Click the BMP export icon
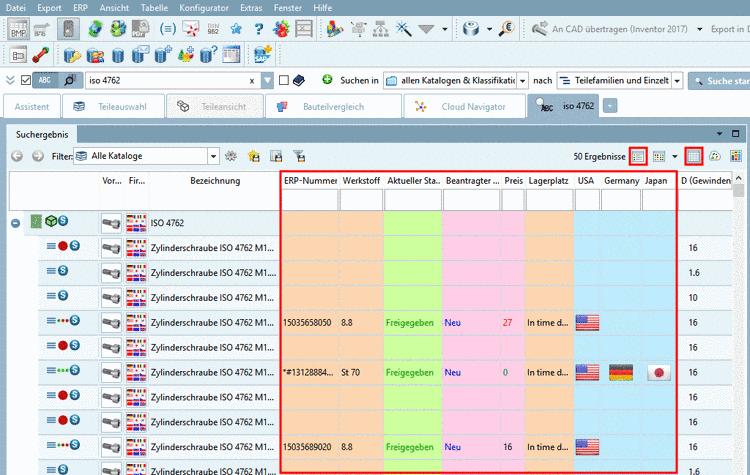The height and width of the screenshot is (475, 750). point(17,30)
